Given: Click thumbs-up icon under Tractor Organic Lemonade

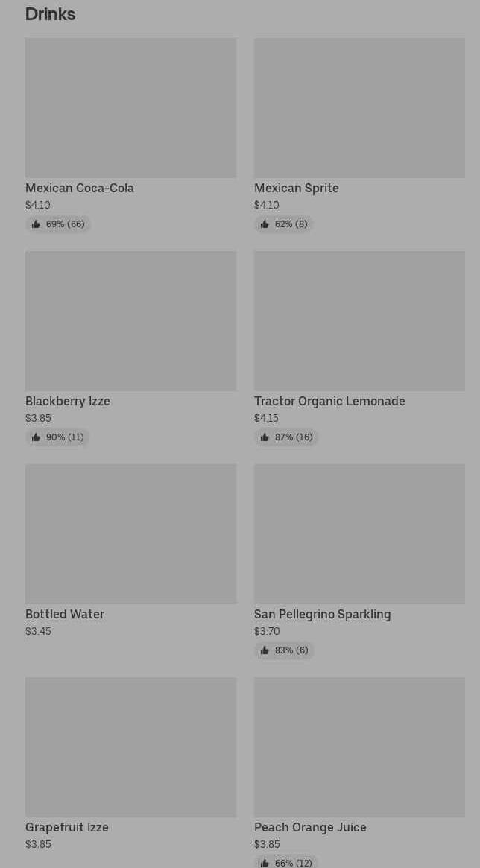Looking at the screenshot, I should (265, 437).
